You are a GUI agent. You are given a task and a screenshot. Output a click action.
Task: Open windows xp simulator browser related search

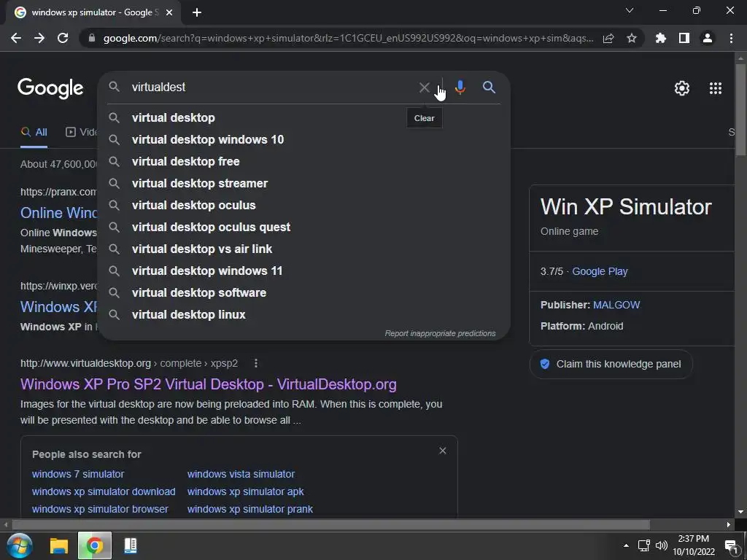(x=100, y=509)
